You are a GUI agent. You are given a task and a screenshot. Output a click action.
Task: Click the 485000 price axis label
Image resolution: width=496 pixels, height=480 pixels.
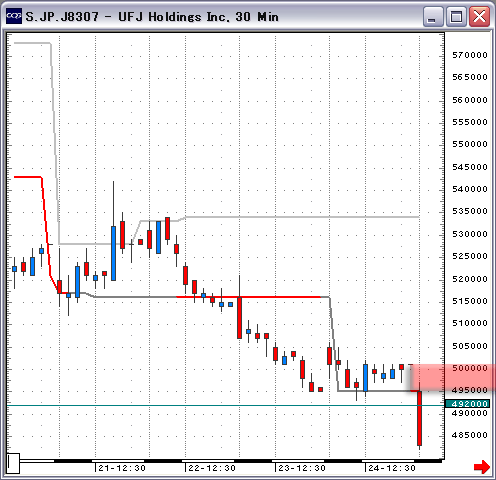pyautogui.click(x=470, y=435)
